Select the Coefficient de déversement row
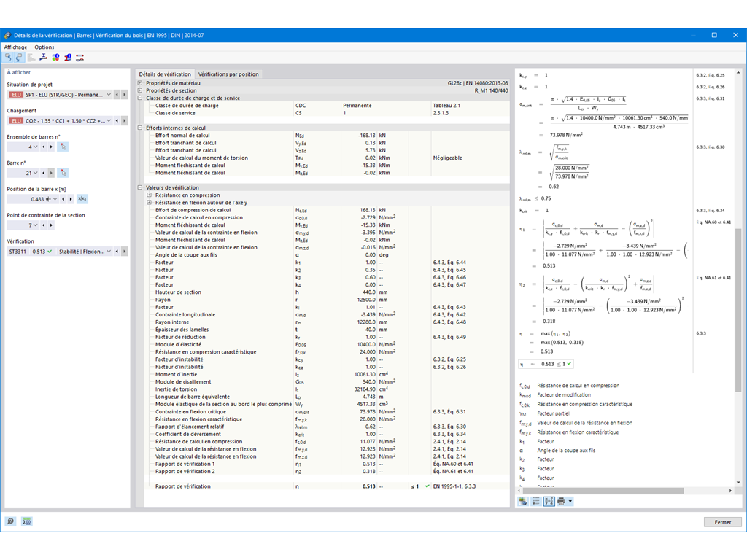 327,435
